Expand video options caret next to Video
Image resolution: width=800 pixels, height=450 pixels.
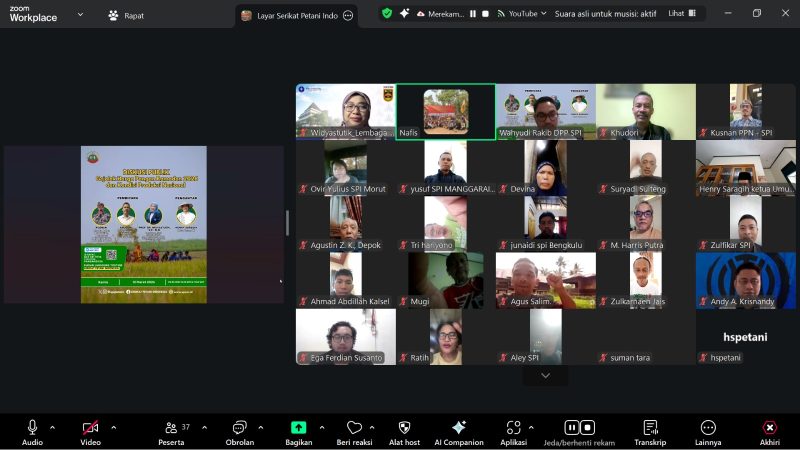coord(113,427)
